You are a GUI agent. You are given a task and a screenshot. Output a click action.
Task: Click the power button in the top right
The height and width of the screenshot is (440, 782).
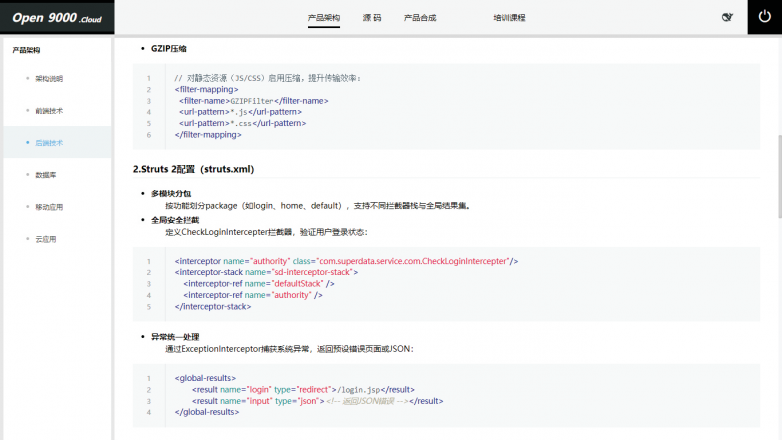pos(764,17)
